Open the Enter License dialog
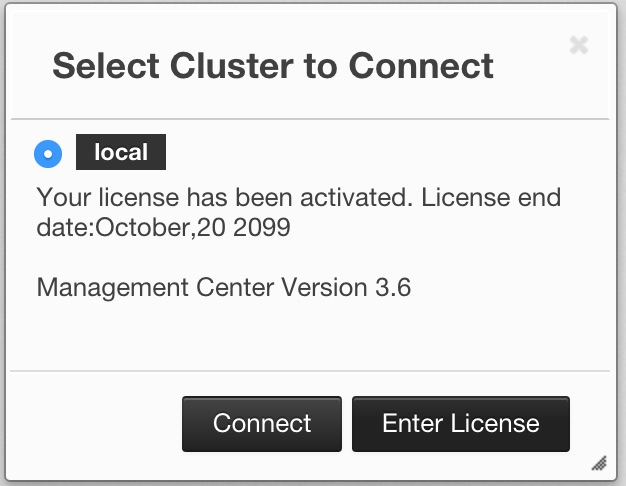The width and height of the screenshot is (626, 486). [461, 424]
